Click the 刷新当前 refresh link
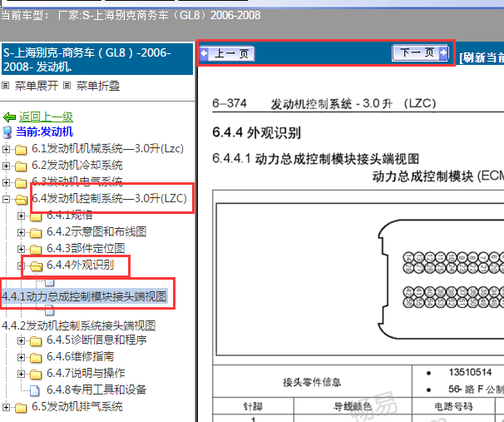Viewport: 504px width, 422px height. pos(482,57)
